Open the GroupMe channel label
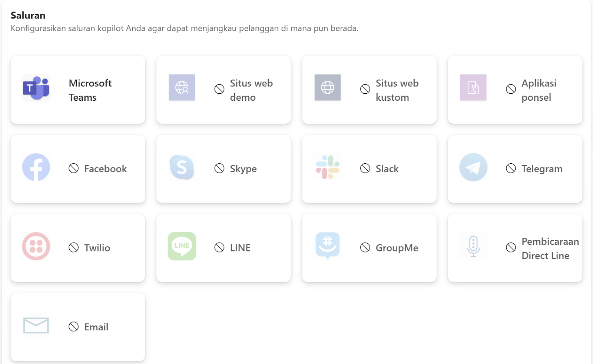593x364 pixels. tap(397, 248)
